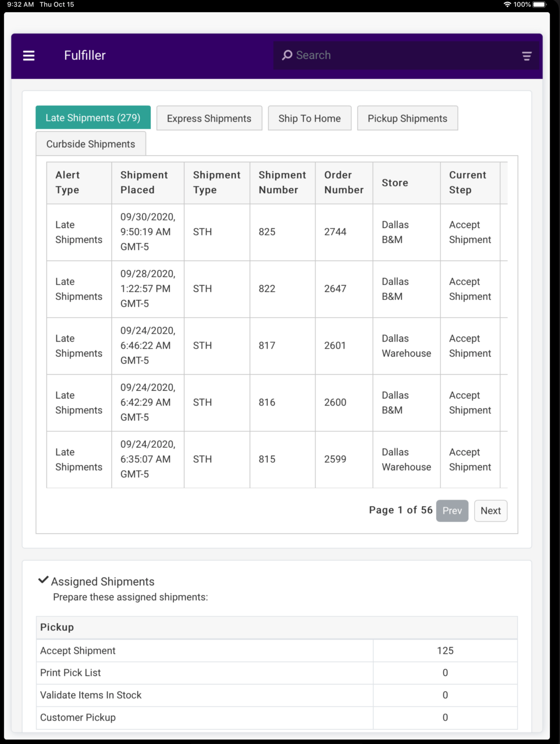
Task: Click Dallas B&M store for order 2744
Action: pos(395,232)
